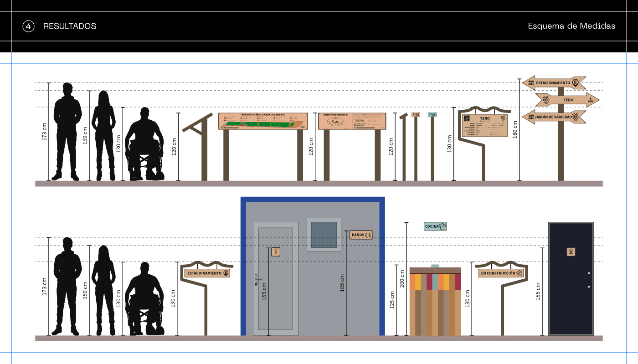Click the square window beside the gray door
Image resolution: width=638 pixels, height=364 pixels.
pos(324,235)
